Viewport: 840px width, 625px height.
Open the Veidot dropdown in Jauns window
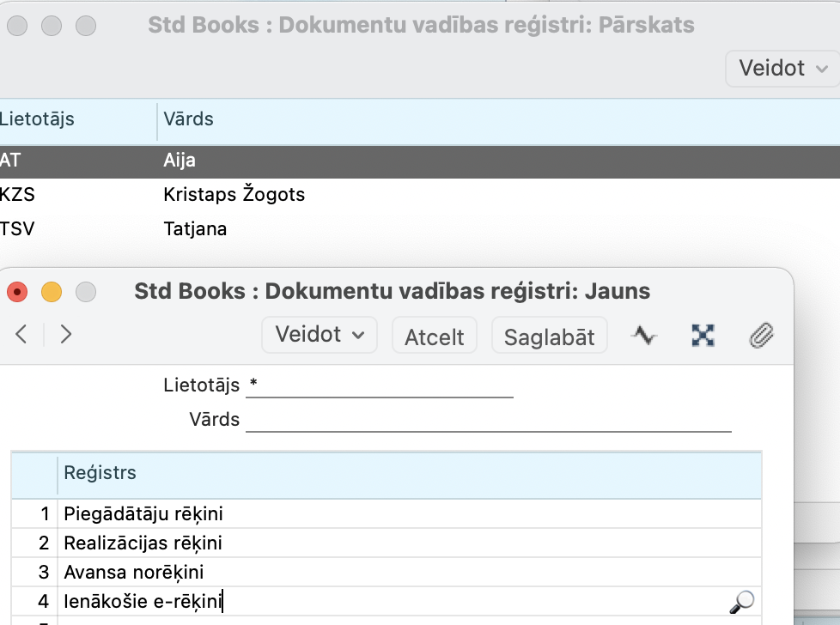(x=320, y=335)
